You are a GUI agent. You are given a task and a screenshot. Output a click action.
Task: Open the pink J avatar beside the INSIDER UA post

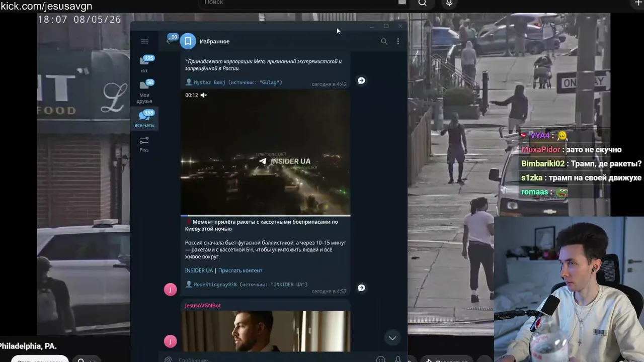171,289
